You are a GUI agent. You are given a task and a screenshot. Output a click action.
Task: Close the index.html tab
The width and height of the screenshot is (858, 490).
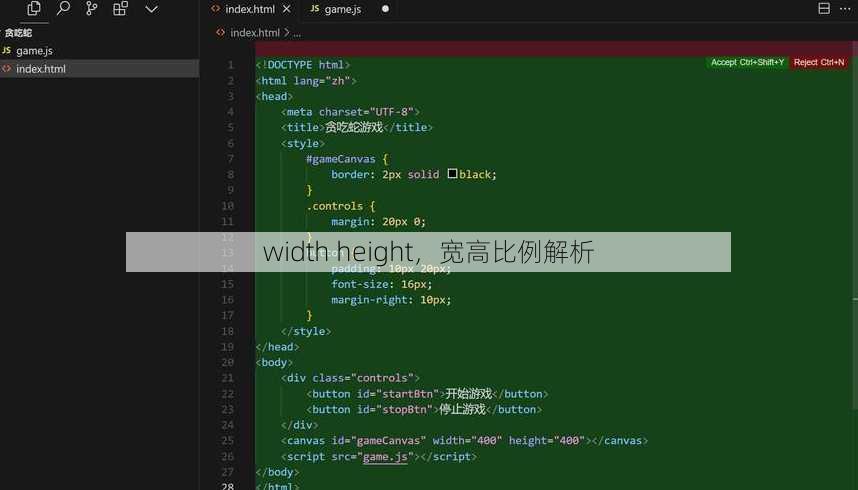287,9
